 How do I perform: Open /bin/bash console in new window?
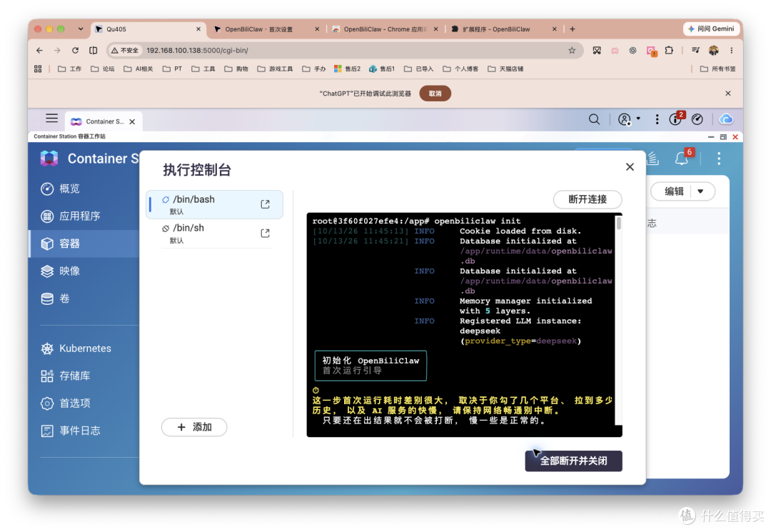tap(265, 204)
